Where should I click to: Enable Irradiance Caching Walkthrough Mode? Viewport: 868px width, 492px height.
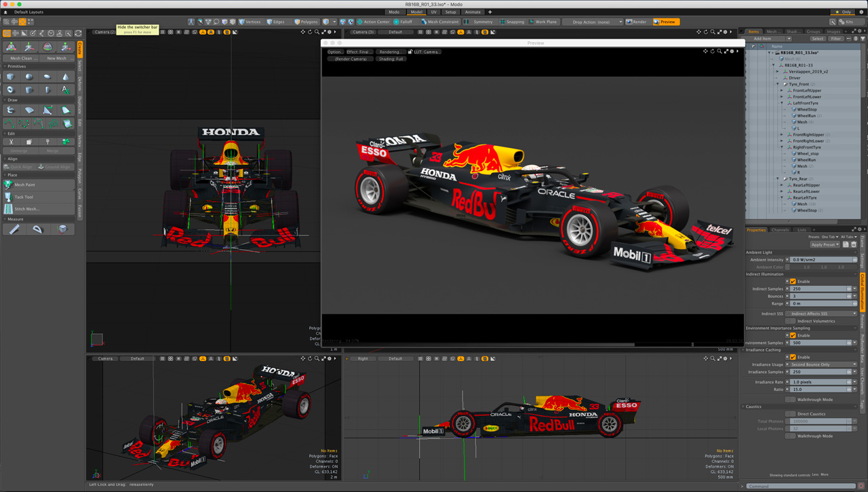click(791, 400)
